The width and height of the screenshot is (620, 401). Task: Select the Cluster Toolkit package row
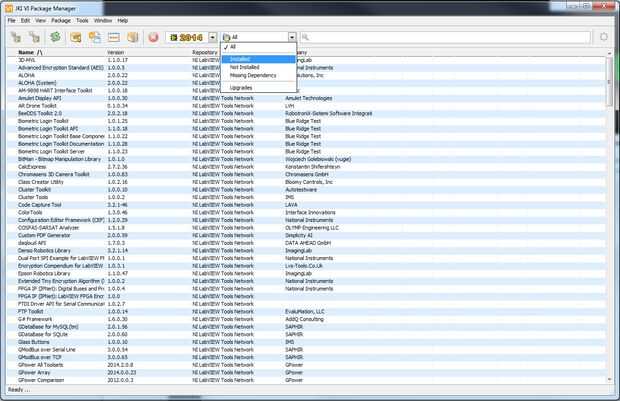click(x=306, y=189)
